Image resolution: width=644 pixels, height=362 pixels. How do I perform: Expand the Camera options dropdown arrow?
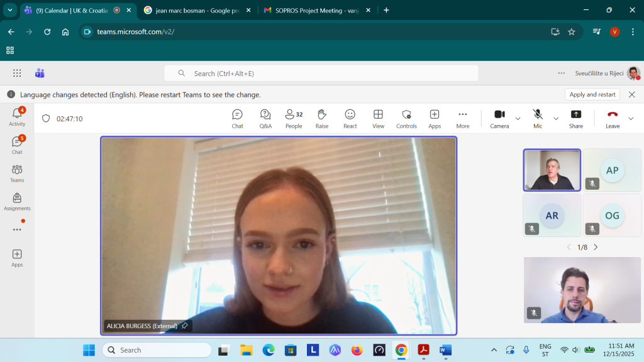(x=518, y=118)
